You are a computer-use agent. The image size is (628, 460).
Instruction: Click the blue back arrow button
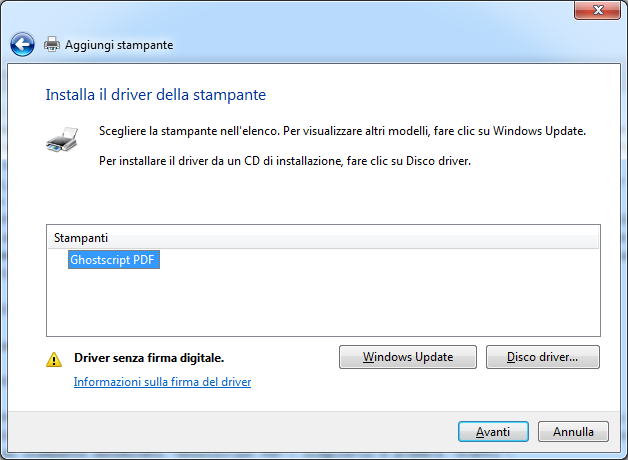(x=22, y=45)
